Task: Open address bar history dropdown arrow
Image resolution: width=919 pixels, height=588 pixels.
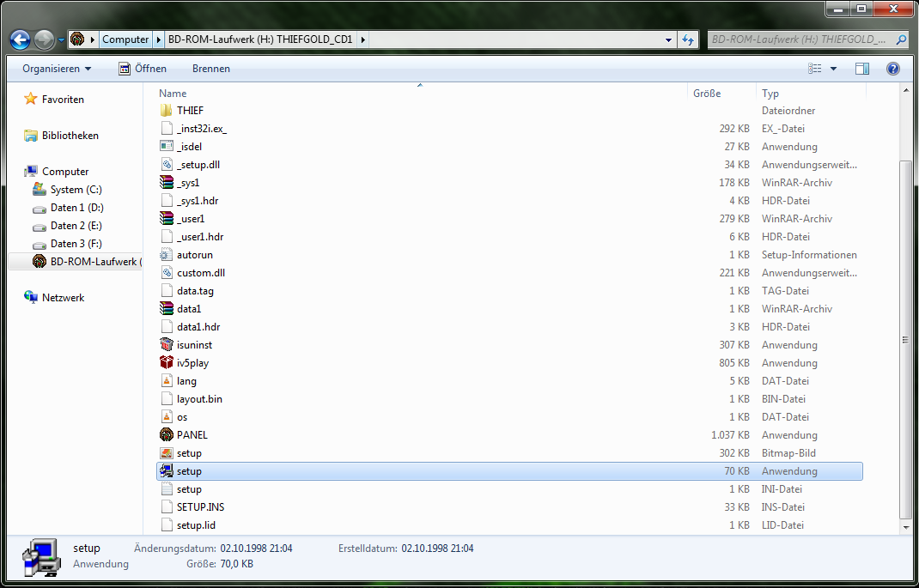Action: pyautogui.click(x=669, y=39)
